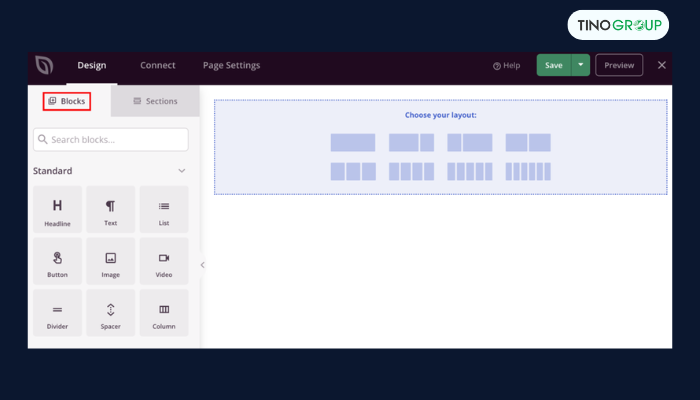Screen dimensions: 700x400
Task: Switch to the Design tab
Action: (x=92, y=65)
